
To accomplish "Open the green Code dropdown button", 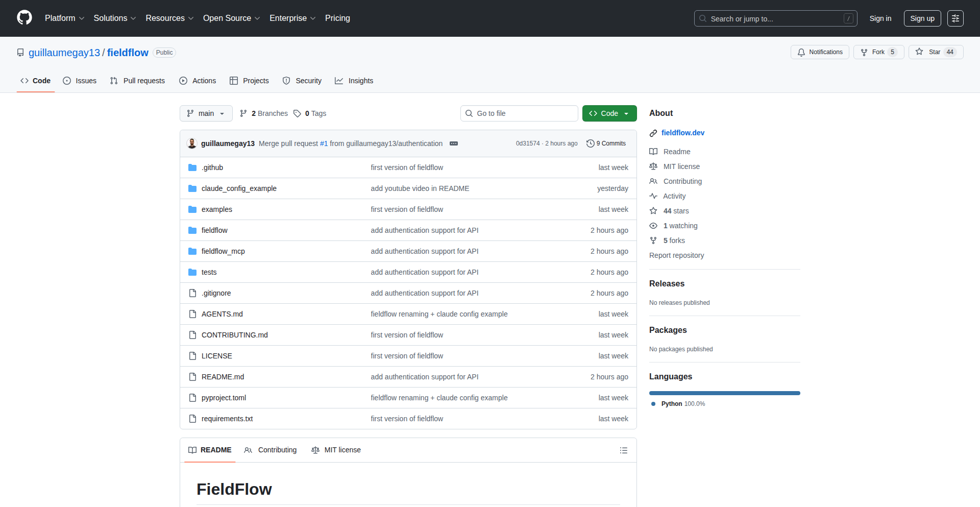I will (x=609, y=113).
